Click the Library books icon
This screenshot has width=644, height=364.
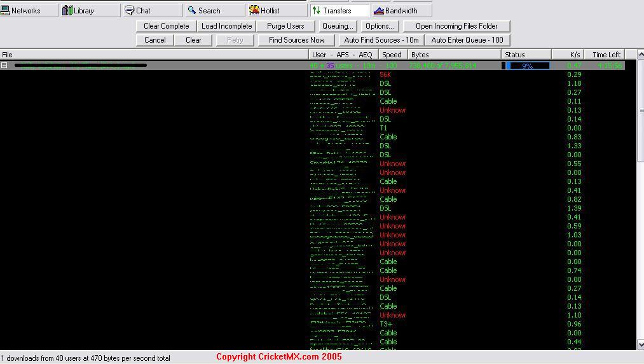tap(67, 10)
